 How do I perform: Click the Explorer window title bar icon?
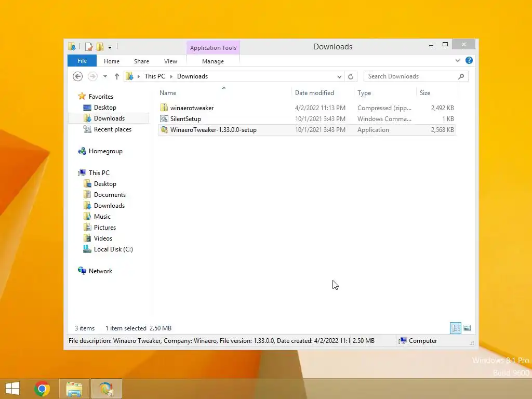tap(72, 47)
